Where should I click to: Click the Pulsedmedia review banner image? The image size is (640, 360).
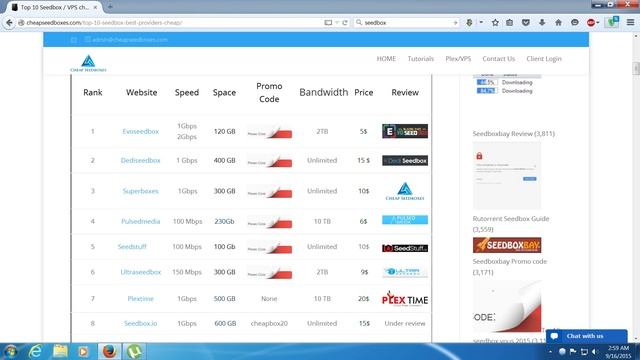click(405, 220)
